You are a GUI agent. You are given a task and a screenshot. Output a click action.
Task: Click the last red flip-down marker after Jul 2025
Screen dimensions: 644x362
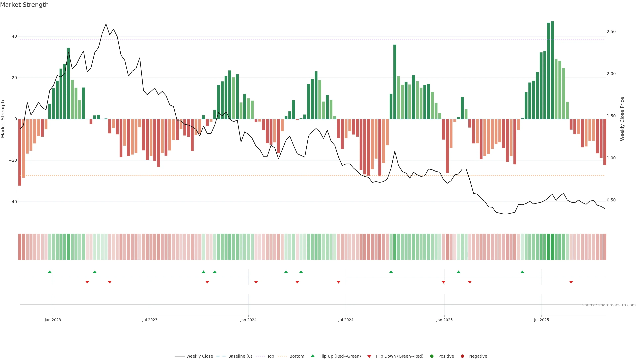click(x=571, y=282)
